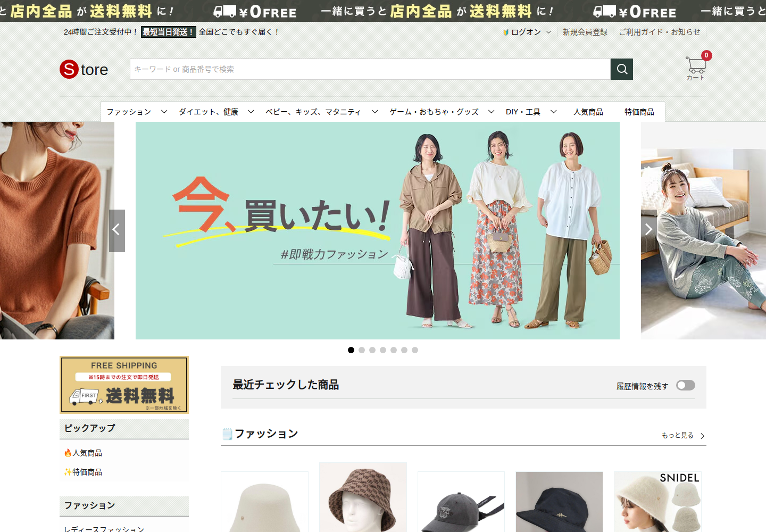Open the brown patterned bucket hat product
Screen dimensions: 766x532
pyautogui.click(x=363, y=497)
